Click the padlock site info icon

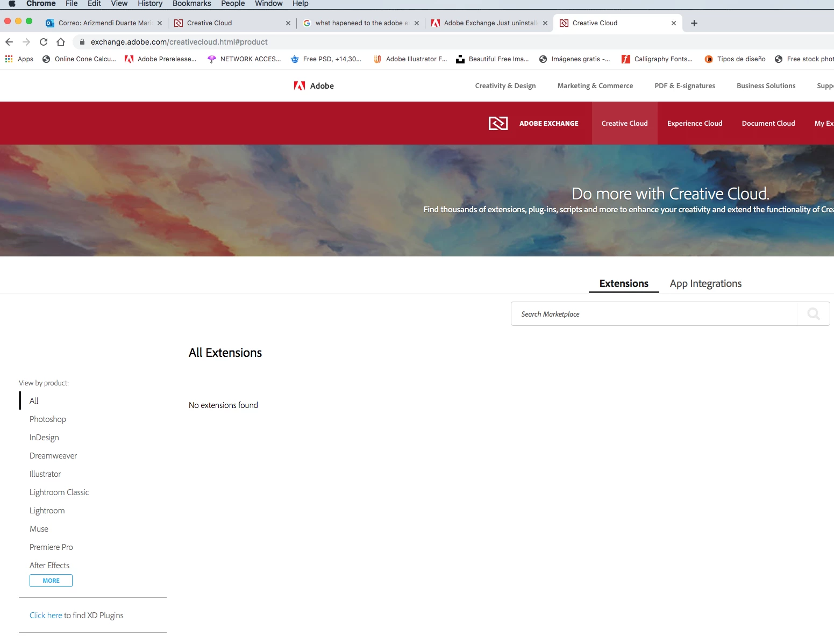(x=82, y=42)
